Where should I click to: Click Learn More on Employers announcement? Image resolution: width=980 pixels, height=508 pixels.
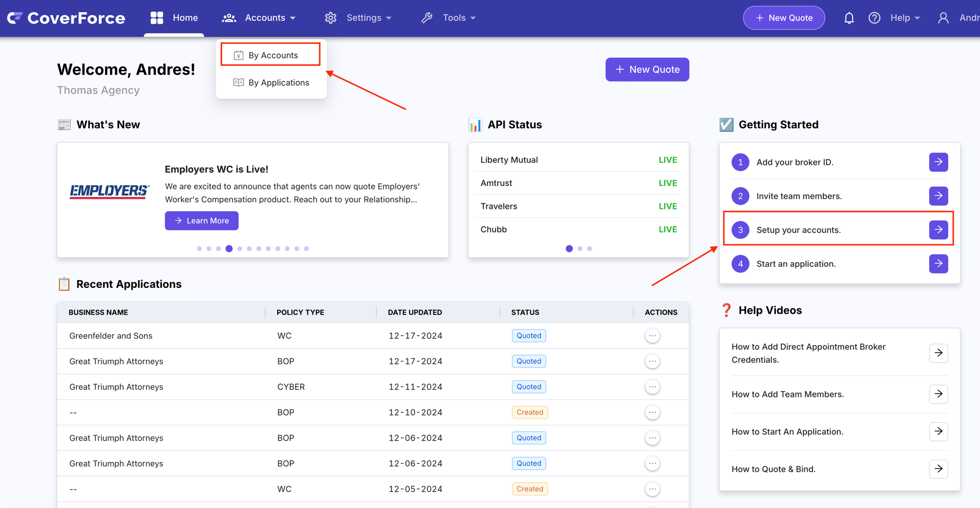click(201, 221)
